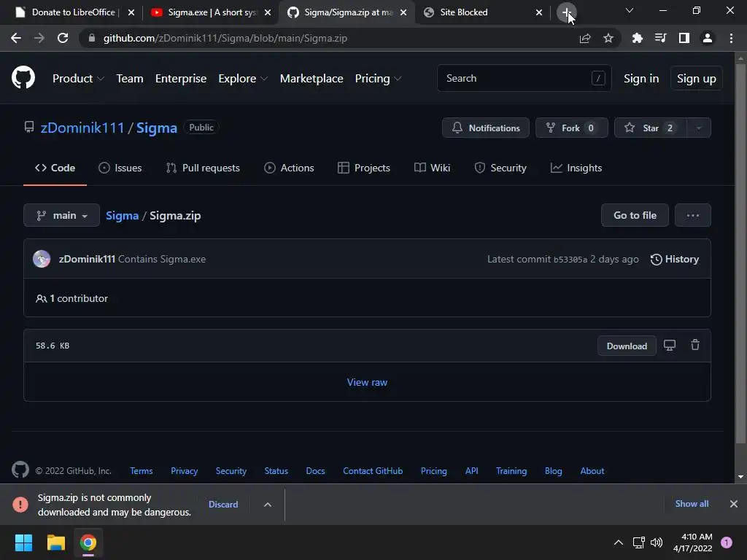Open Chrome media control icon

pos(660,38)
